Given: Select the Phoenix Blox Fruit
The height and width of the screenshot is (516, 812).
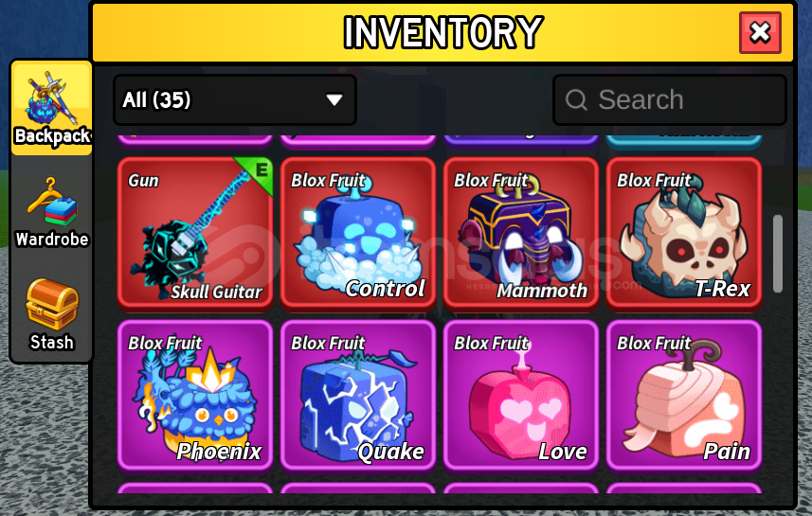Looking at the screenshot, I should [195, 396].
